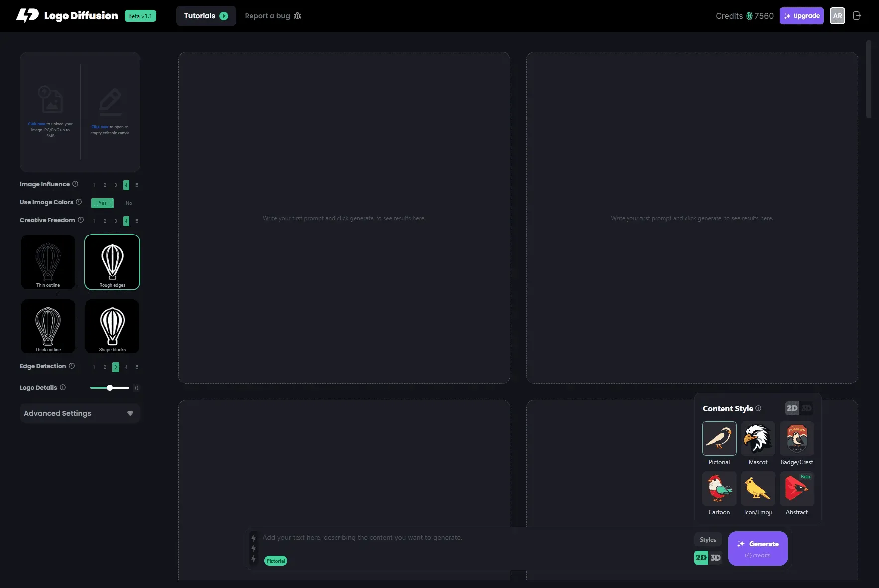Screen dimensions: 879x588
Task: Click the Tutorials play icon
Action: coord(224,16)
